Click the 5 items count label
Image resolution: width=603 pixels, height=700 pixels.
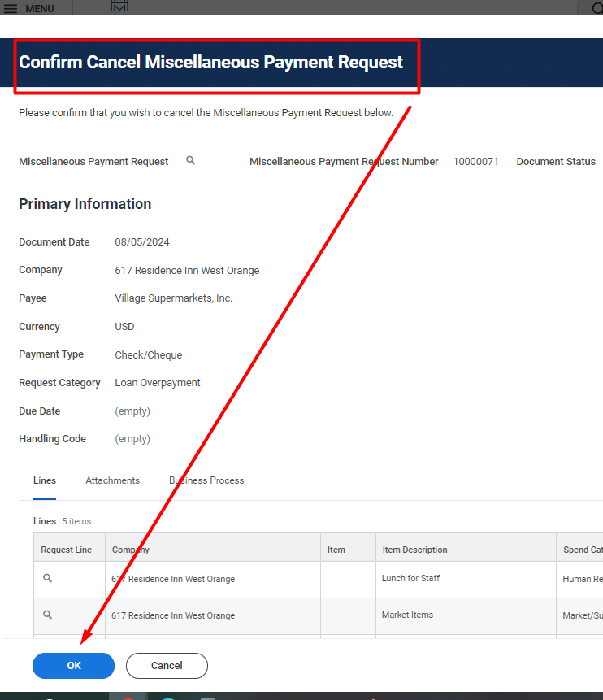pyautogui.click(x=76, y=521)
